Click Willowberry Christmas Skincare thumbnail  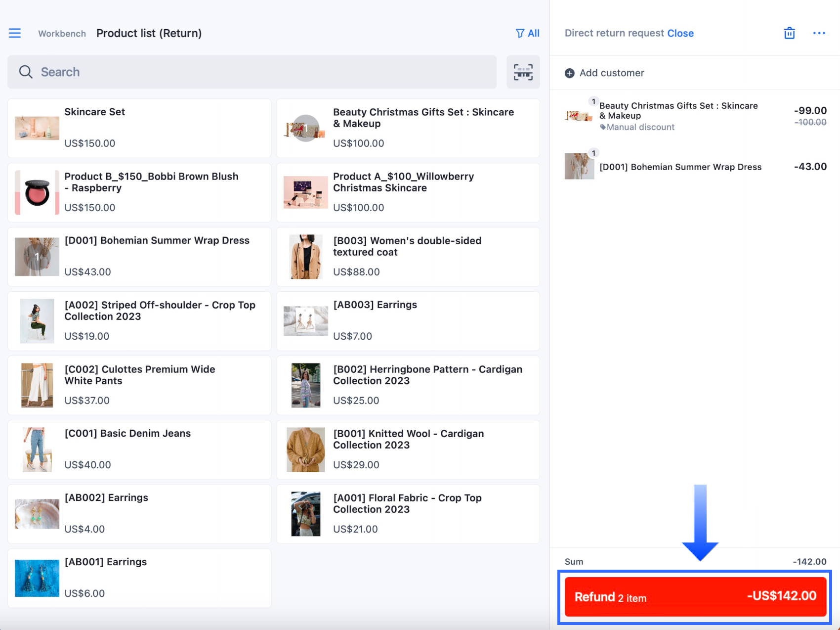coord(306,192)
